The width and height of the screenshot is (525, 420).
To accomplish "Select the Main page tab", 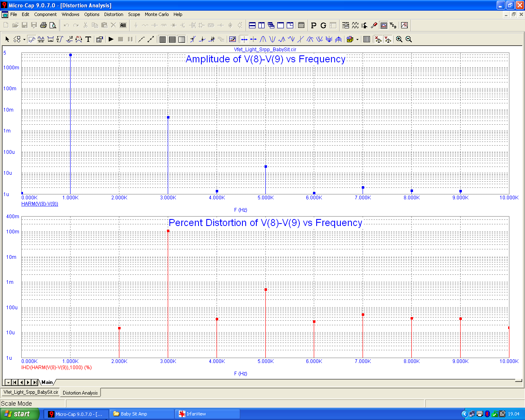I will [x=47, y=382].
